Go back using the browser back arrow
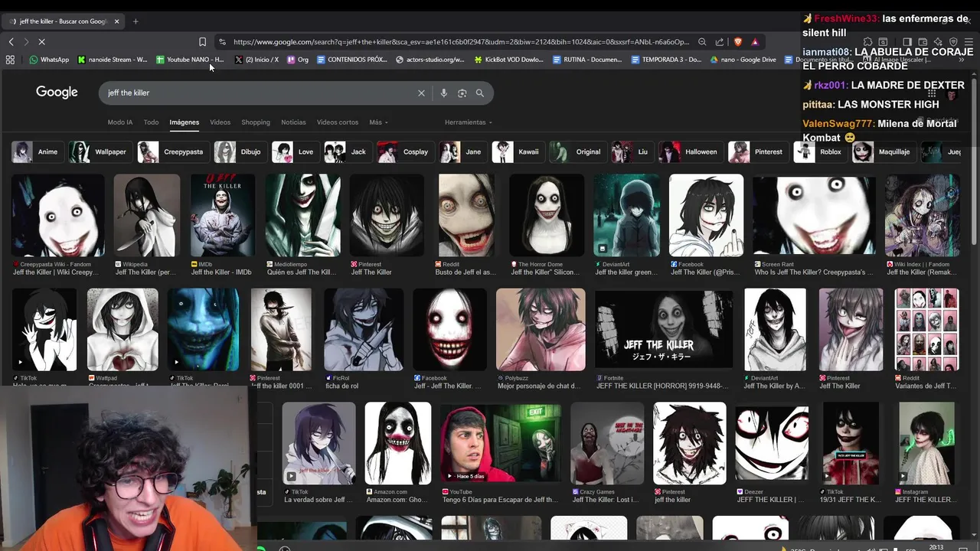The height and width of the screenshot is (551, 980). click(11, 42)
